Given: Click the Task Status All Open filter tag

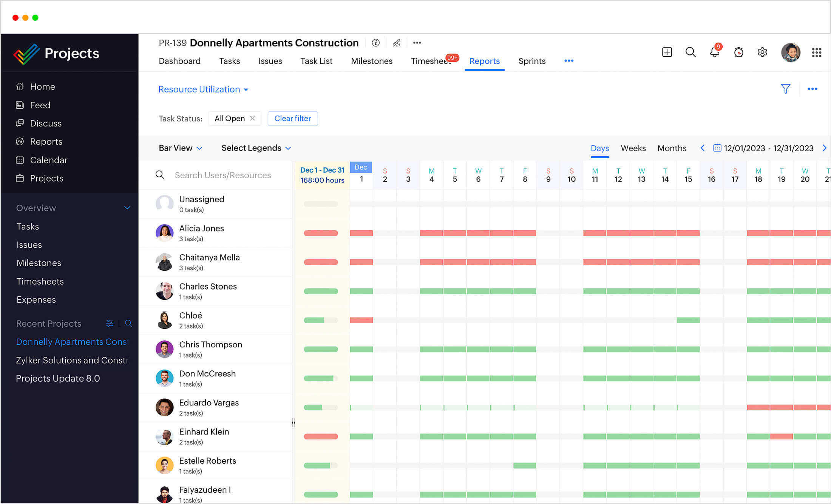Looking at the screenshot, I should 235,118.
